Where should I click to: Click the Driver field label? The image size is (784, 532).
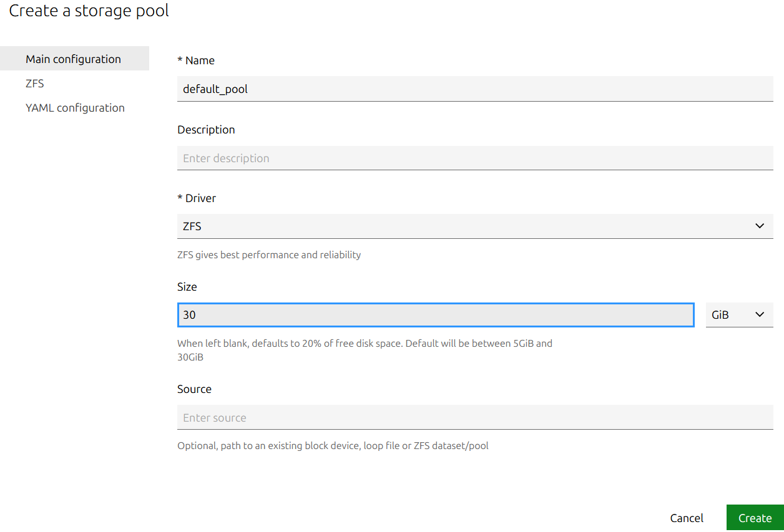pyautogui.click(x=197, y=198)
